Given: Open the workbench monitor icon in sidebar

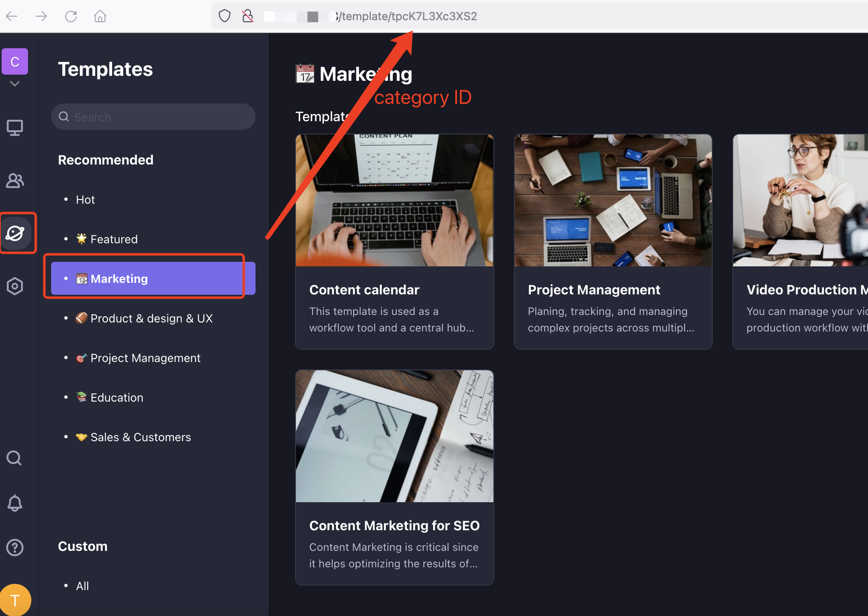Looking at the screenshot, I should 15,128.
